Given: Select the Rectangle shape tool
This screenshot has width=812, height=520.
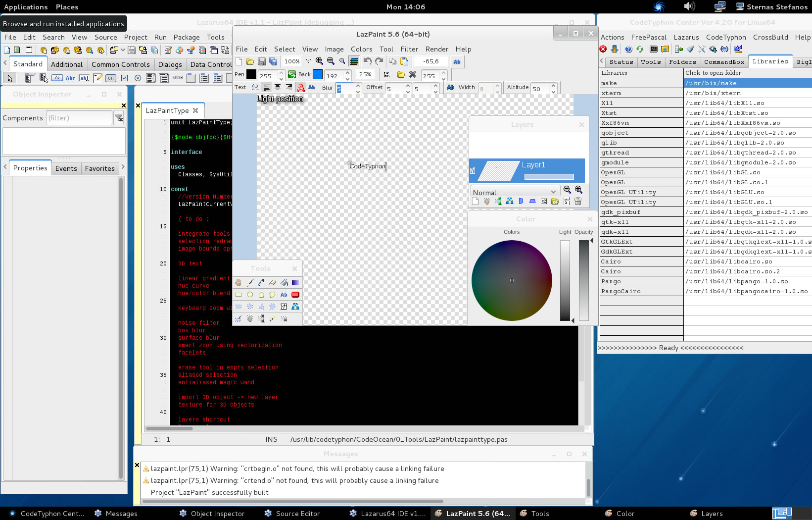Looking at the screenshot, I should click(x=239, y=295).
